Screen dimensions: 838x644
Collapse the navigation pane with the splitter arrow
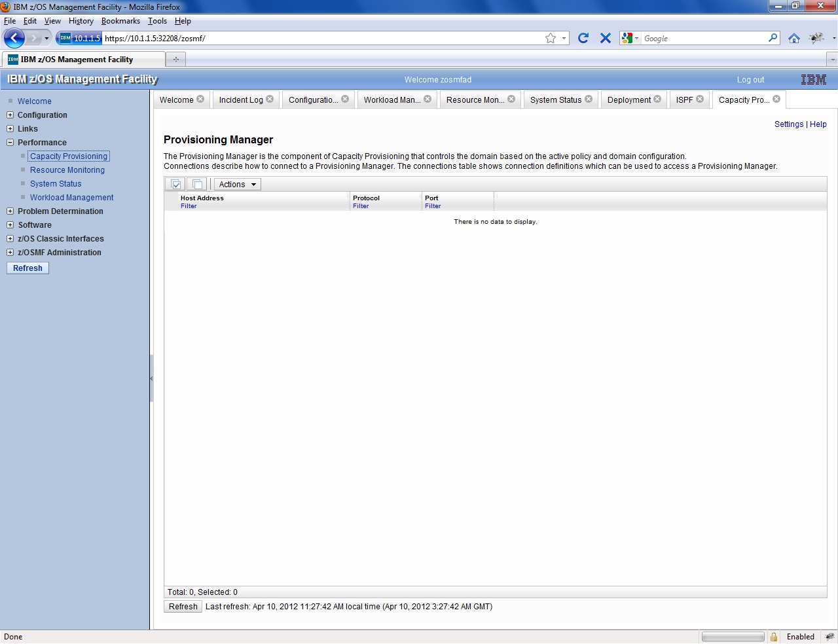pyautogui.click(x=151, y=378)
